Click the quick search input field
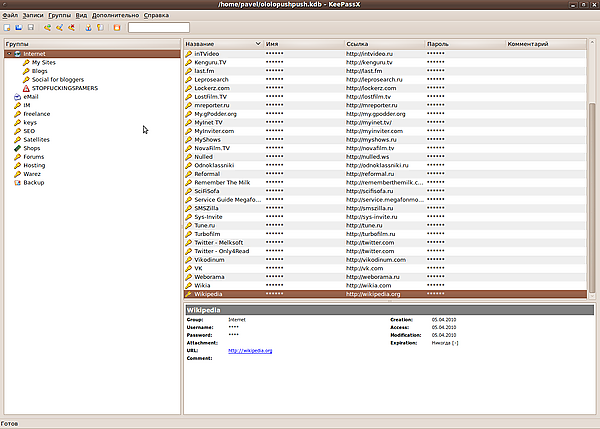The image size is (600, 429). 158,28
